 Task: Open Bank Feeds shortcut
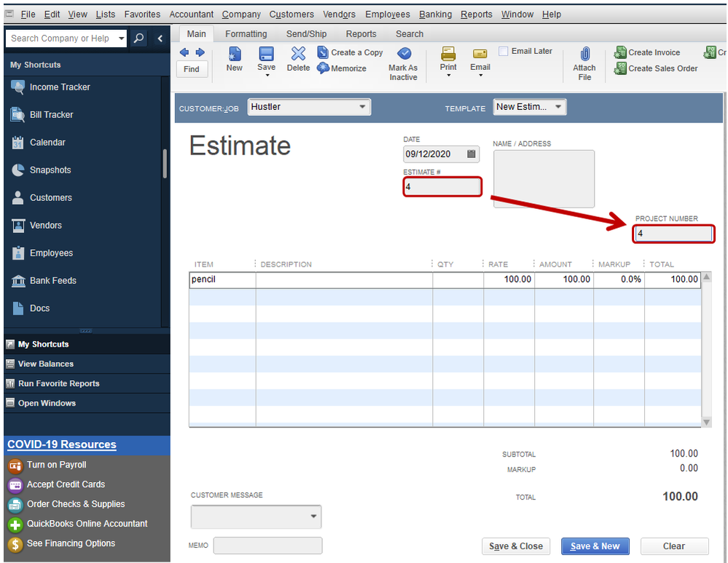(53, 280)
